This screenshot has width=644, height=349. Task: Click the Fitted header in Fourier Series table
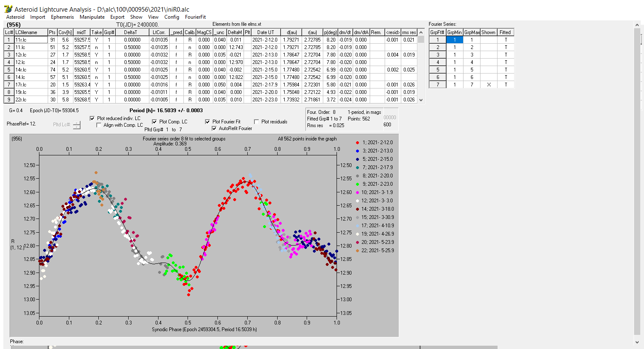tap(505, 32)
